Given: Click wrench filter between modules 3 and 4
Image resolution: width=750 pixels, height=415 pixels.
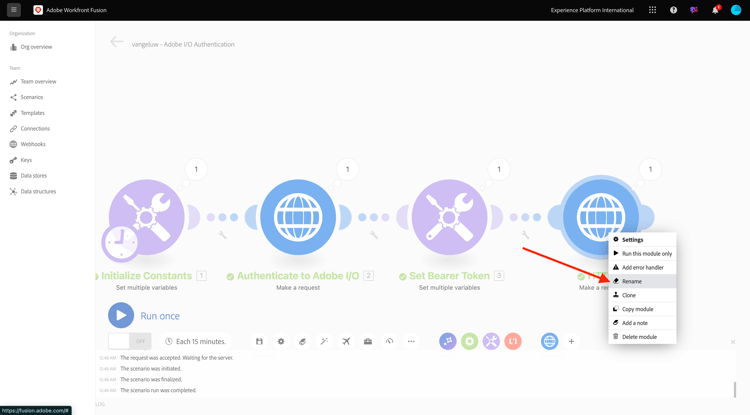Looking at the screenshot, I should tap(525, 235).
